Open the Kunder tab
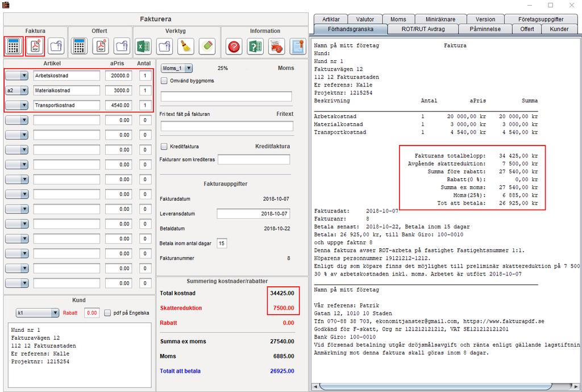Image resolution: width=582 pixels, height=392 pixels. [x=559, y=29]
